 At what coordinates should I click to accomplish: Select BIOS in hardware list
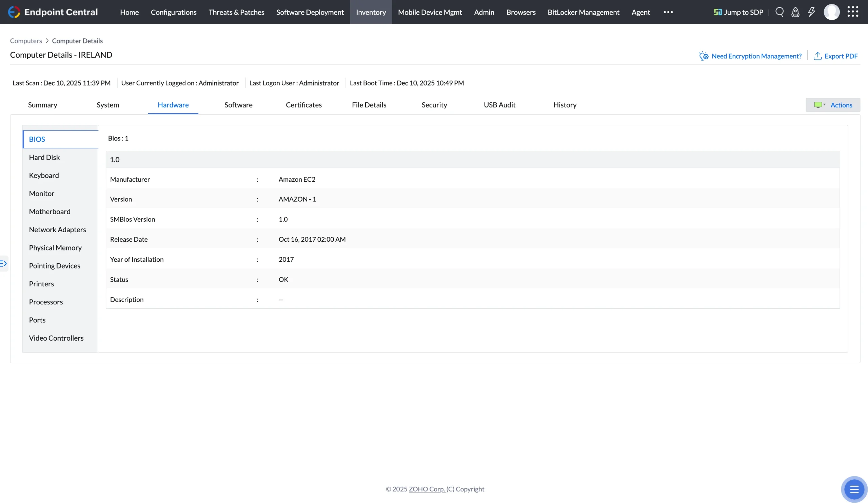click(61, 139)
